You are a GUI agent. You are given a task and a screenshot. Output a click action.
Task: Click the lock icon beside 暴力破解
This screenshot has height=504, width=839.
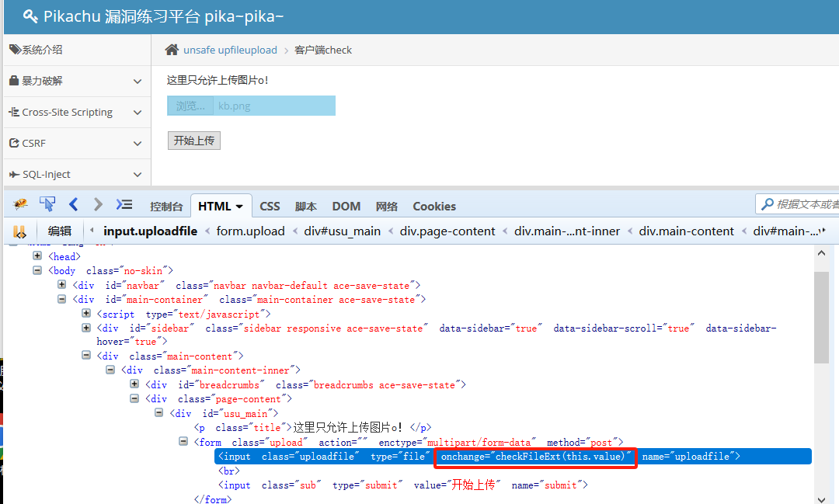click(15, 80)
